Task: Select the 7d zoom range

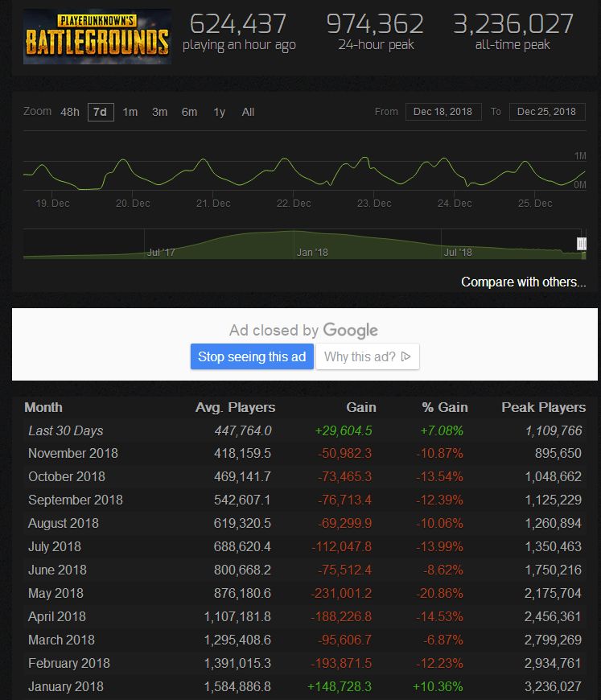Action: pyautogui.click(x=101, y=112)
